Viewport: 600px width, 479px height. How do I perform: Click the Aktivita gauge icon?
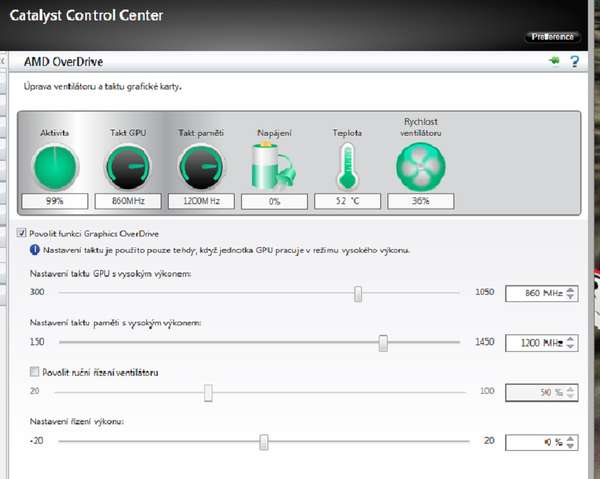point(55,167)
